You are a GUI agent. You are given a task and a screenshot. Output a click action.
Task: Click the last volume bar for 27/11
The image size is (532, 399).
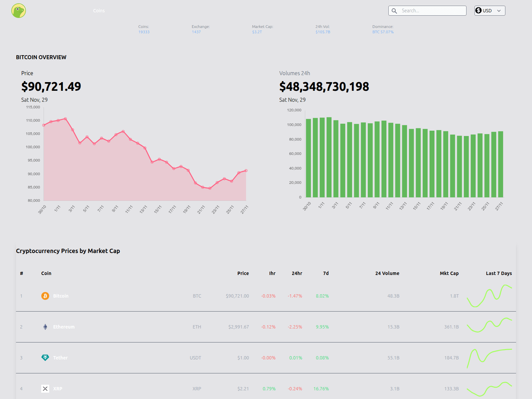(x=501, y=164)
